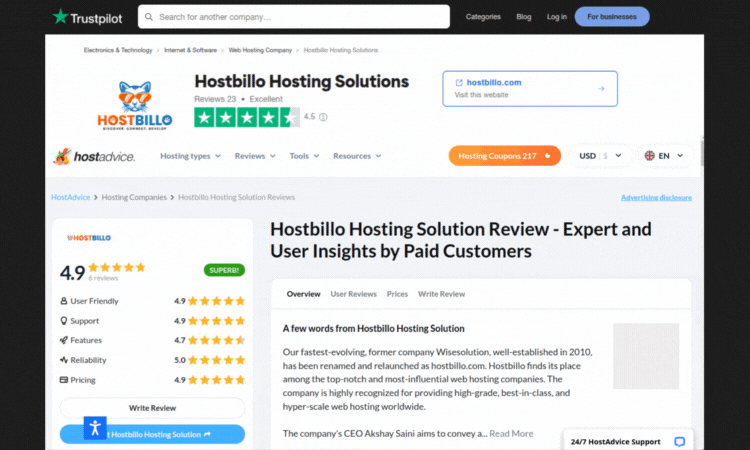Viewport: 750px width, 450px height.
Task: Click the Reliability 5.0 star rating
Action: (217, 360)
